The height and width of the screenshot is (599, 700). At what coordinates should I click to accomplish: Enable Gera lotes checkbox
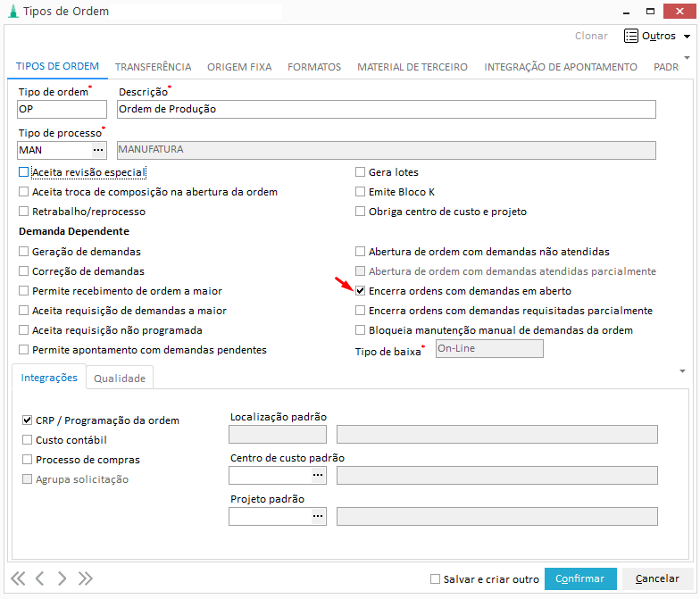click(361, 172)
